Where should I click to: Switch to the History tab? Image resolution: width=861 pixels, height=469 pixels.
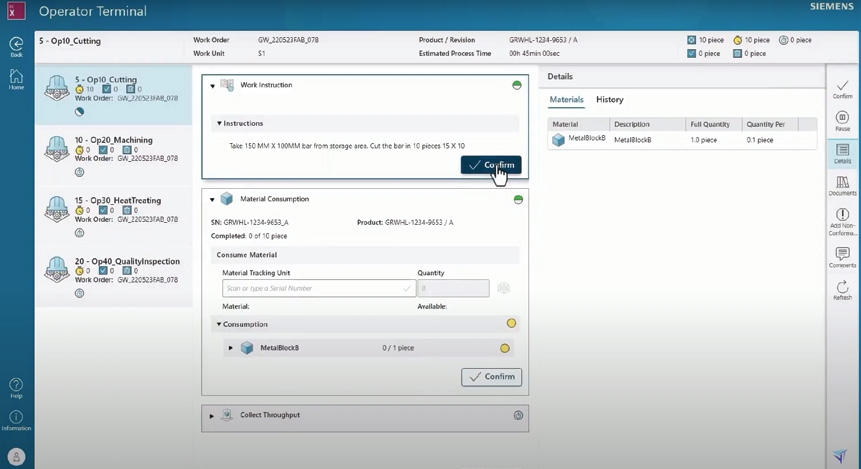click(610, 99)
